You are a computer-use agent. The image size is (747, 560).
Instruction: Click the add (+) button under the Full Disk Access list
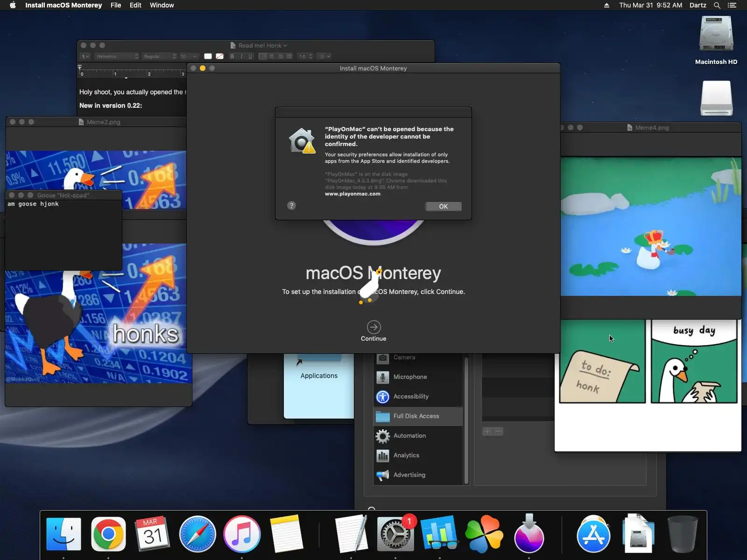tap(487, 432)
